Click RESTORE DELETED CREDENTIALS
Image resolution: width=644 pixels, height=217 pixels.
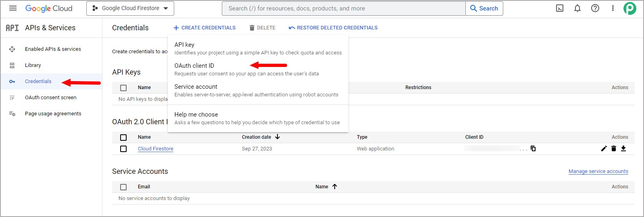(x=333, y=28)
